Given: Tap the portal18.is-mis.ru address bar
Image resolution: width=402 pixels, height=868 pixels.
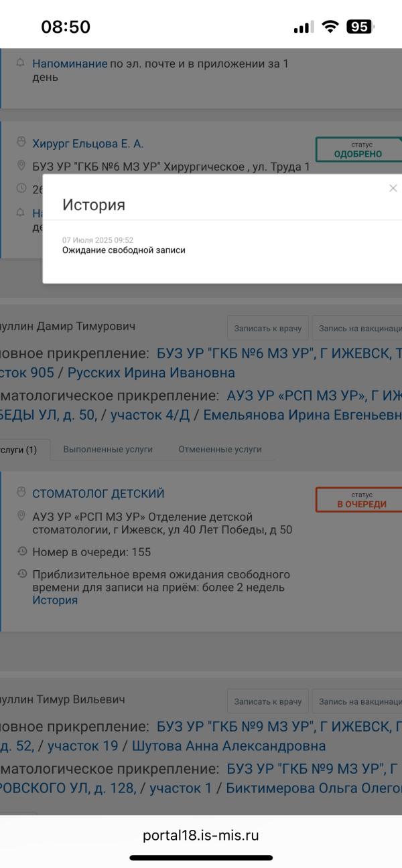Looking at the screenshot, I should 201,835.
